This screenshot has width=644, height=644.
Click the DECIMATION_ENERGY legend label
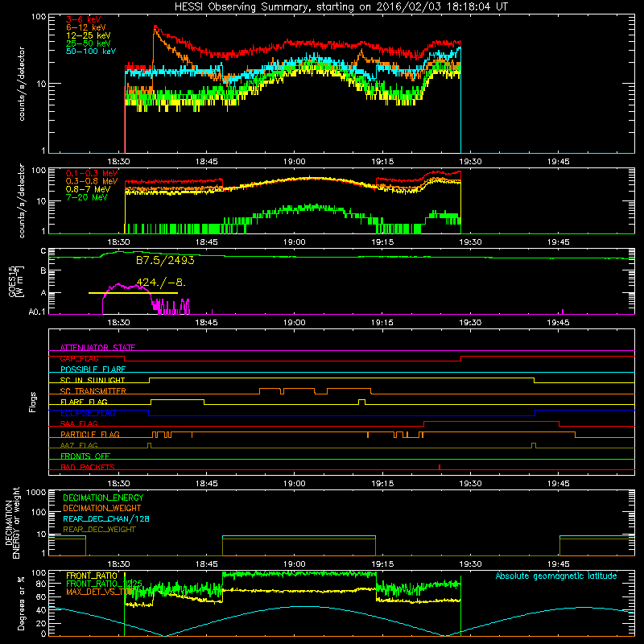click(103, 497)
